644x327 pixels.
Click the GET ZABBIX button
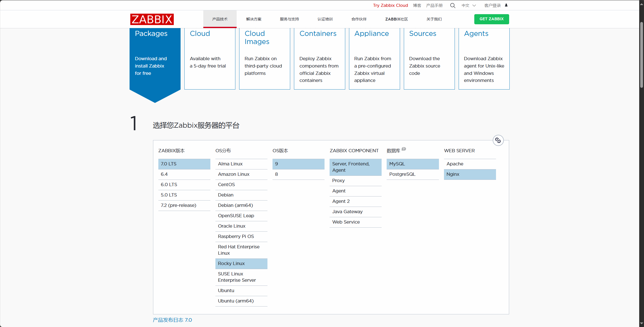[491, 19]
